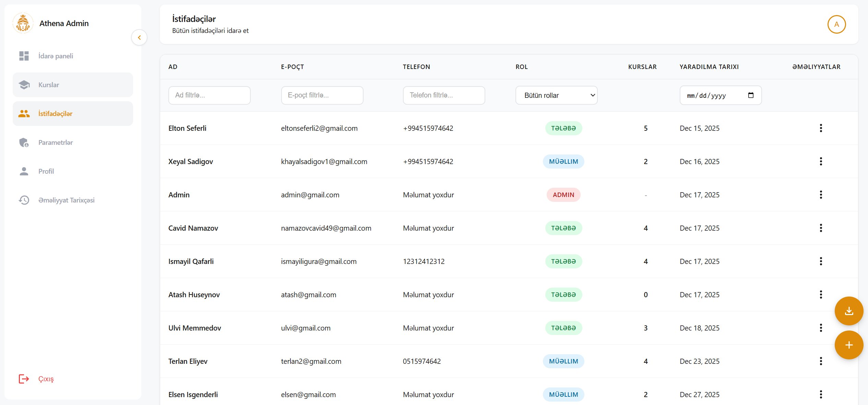Screen dimensions: 868x405
Task: Focus the Ad filtrlə name filter field
Action: 209,95
